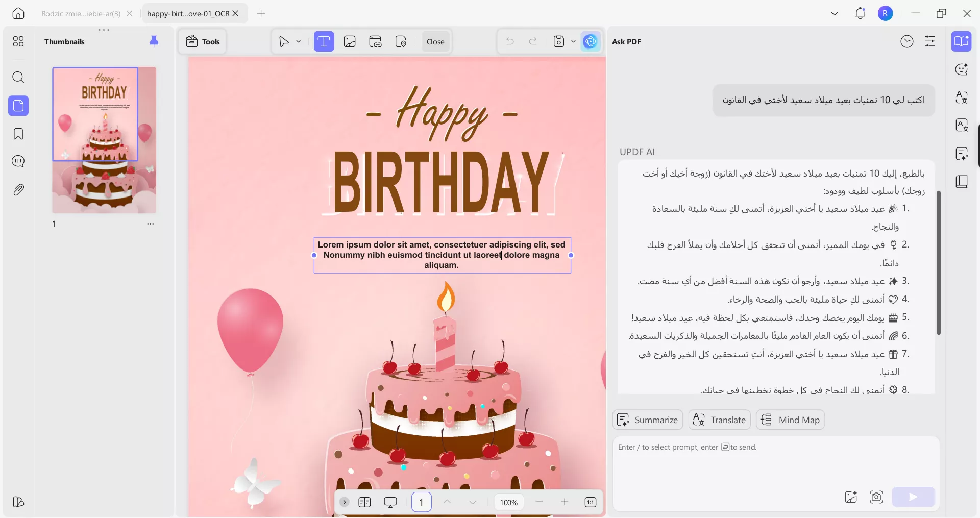Click the Search icon in the left sidebar

pyautogui.click(x=18, y=78)
